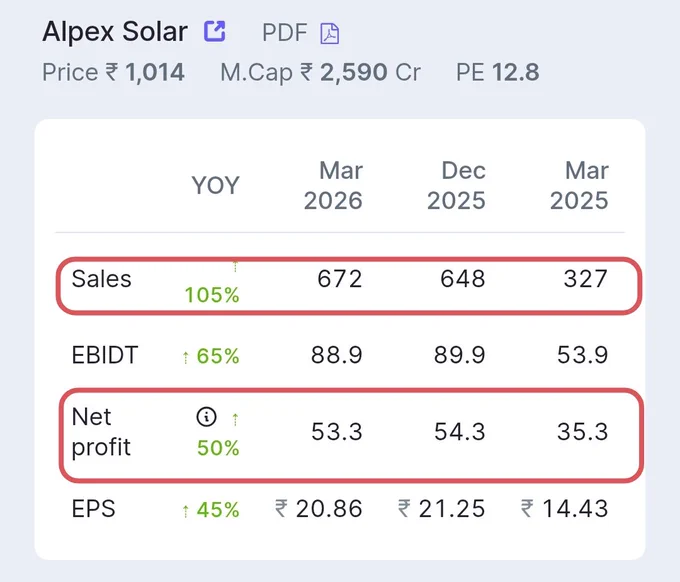Screen dimensions: 680x582
Task: Click the M.Cap 2,590 Cr value
Action: (x=320, y=72)
